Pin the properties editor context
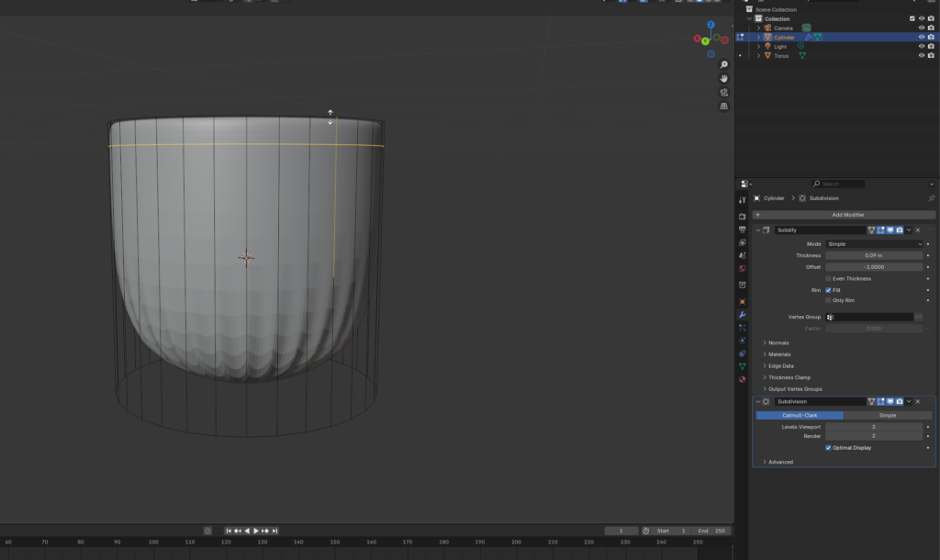The image size is (940, 560). (x=931, y=198)
